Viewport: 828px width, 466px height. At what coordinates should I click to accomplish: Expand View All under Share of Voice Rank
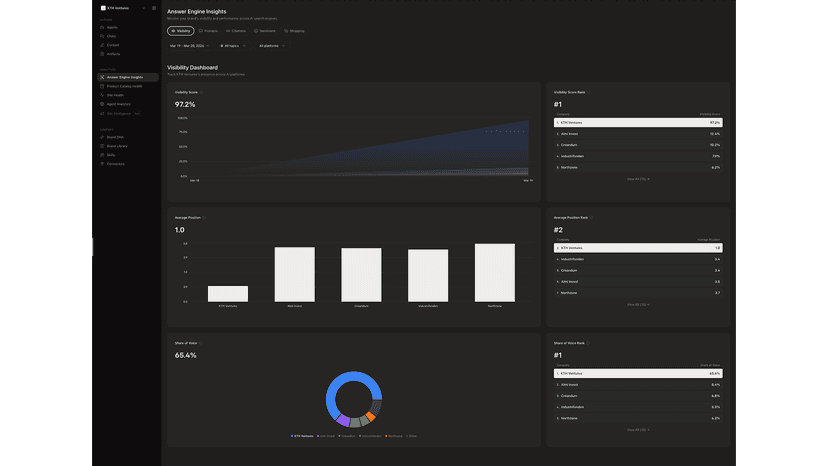(638, 430)
